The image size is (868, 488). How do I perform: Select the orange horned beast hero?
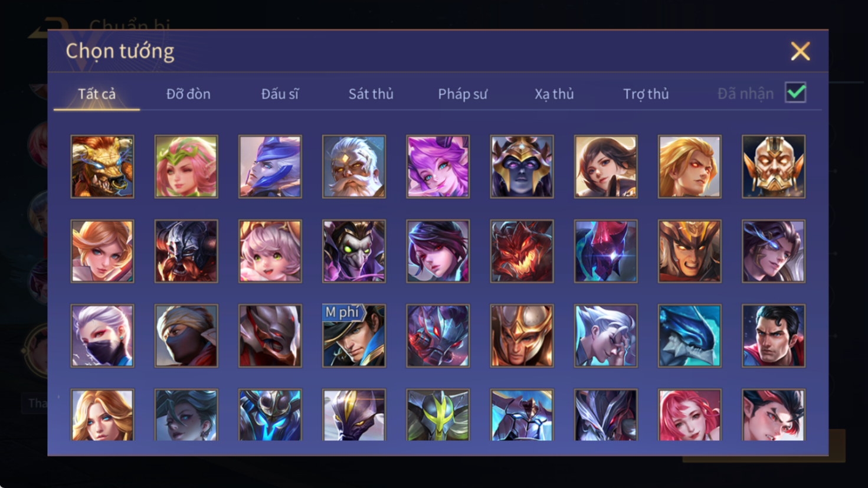pos(102,166)
